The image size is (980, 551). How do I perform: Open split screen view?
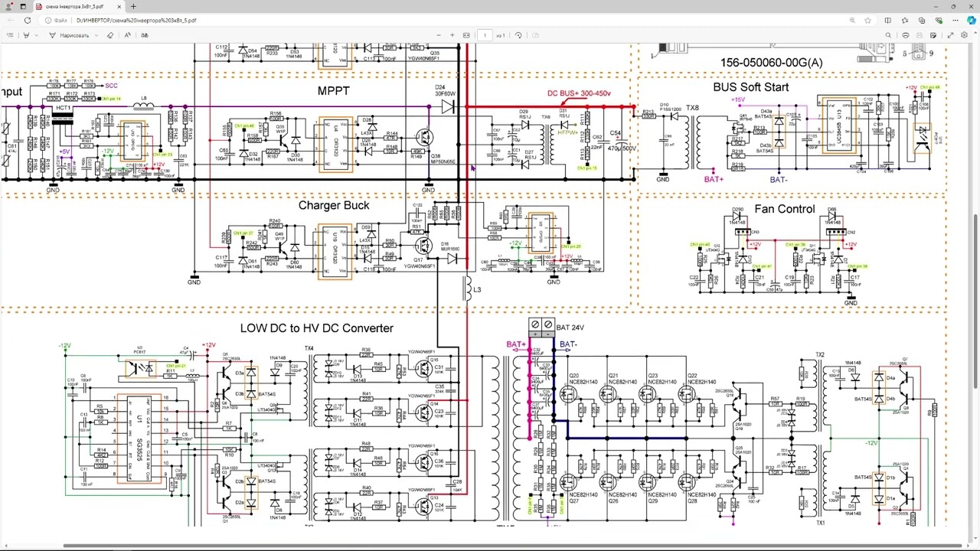pos(888,21)
